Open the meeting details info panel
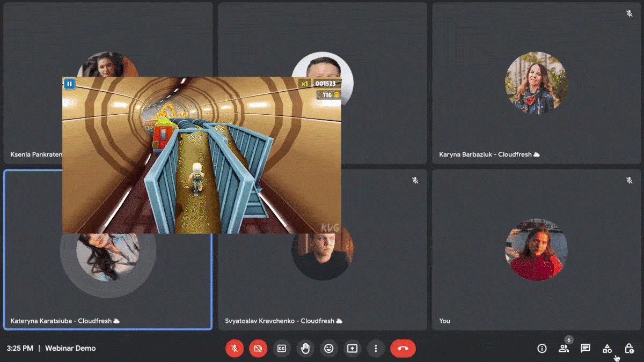Viewport: 644px width, 362px height. tap(542, 349)
